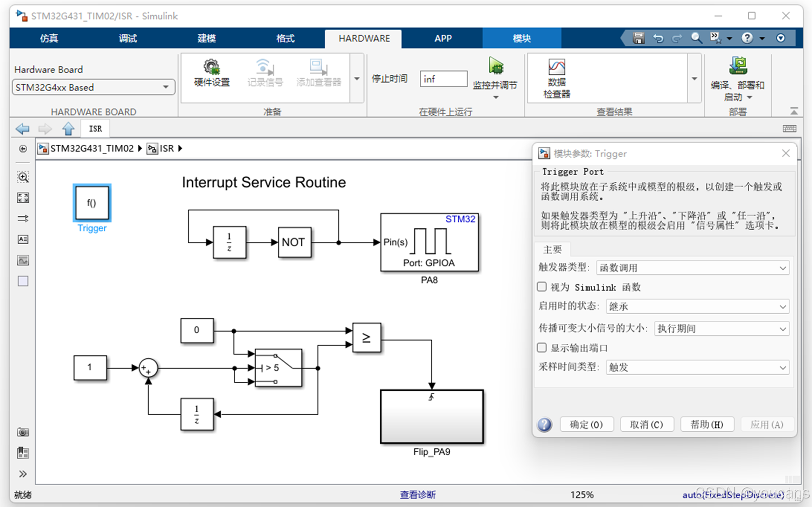The width and height of the screenshot is (812, 507).
Task: Redo with the toolbar redo arrow
Action: click(x=677, y=38)
